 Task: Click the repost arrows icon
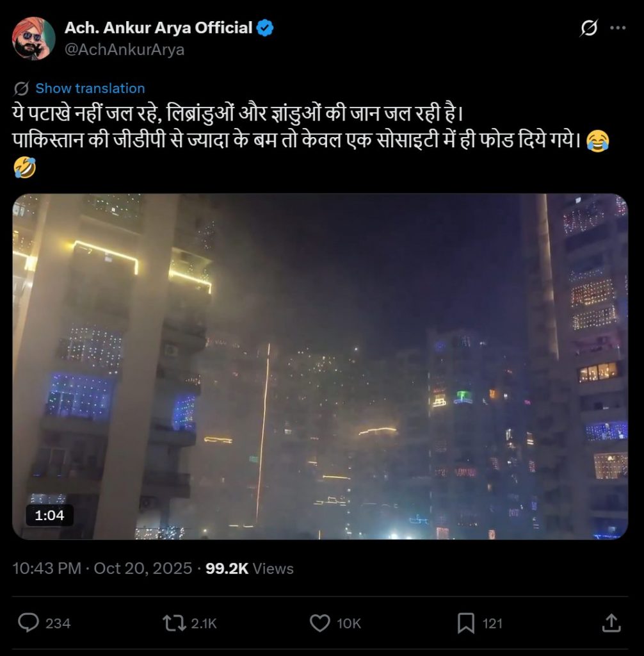click(x=174, y=623)
